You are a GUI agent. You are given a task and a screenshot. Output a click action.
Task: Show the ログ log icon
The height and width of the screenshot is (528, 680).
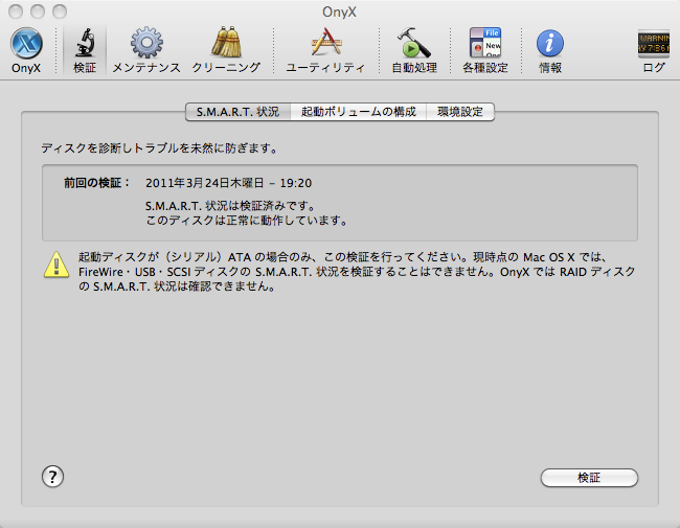(x=654, y=50)
